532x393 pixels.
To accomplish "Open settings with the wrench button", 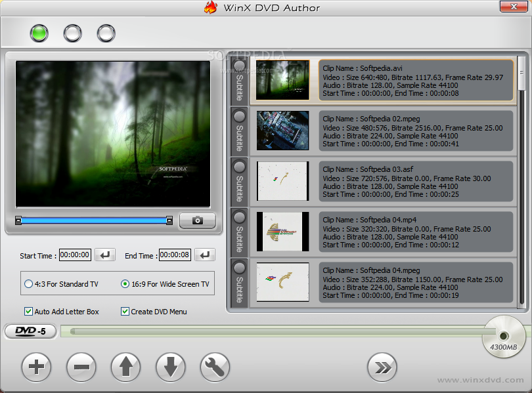I will [215, 367].
